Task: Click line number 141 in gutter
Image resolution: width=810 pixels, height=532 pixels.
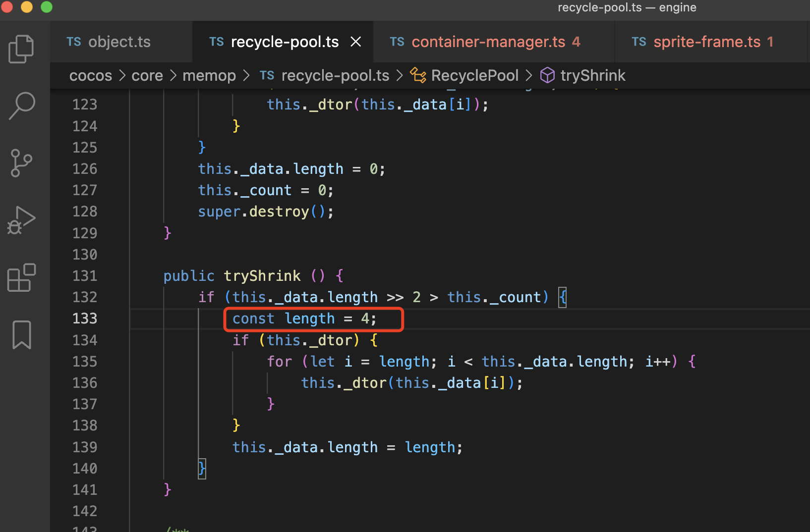Action: (x=85, y=490)
